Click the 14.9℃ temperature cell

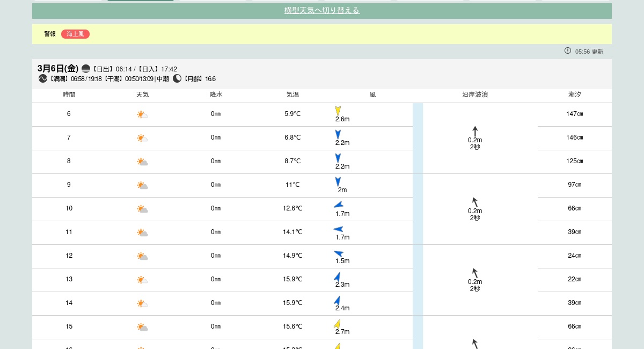[292, 256]
